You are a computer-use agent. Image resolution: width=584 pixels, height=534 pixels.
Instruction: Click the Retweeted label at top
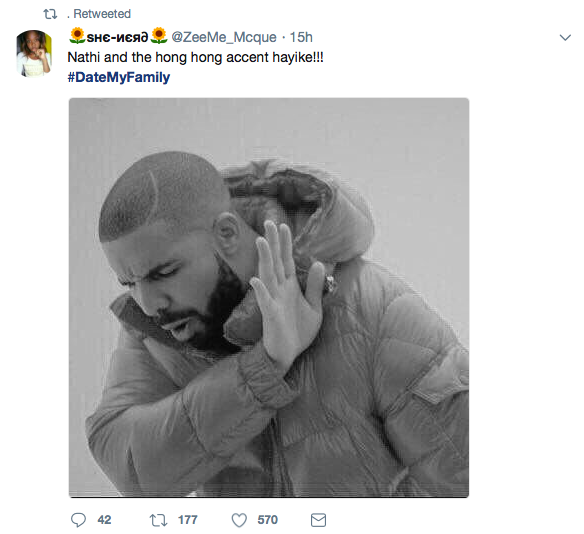point(102,14)
